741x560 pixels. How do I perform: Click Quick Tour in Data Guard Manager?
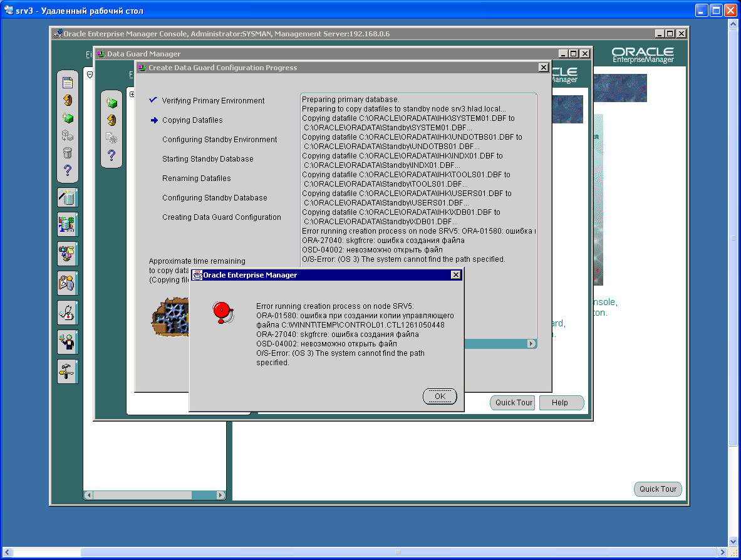pos(513,403)
